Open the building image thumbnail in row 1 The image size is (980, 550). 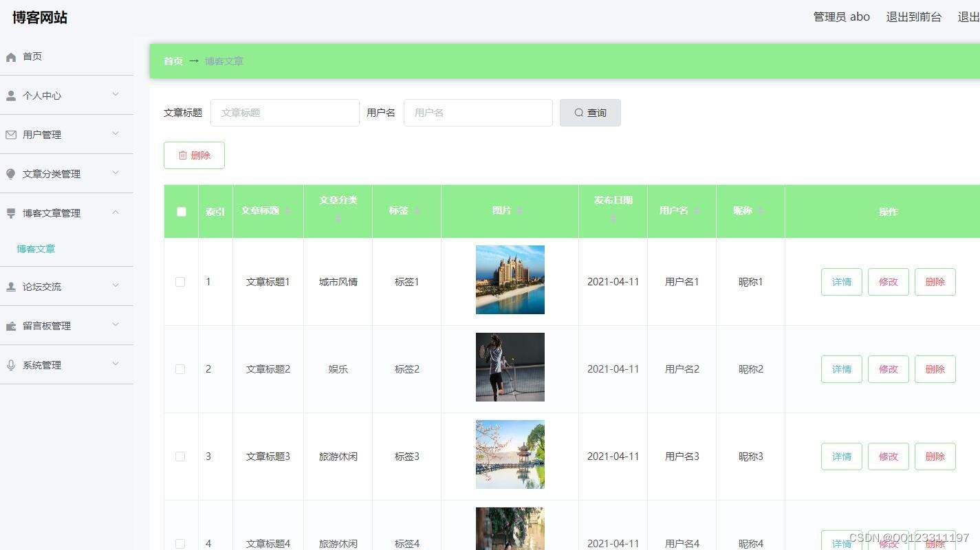point(510,280)
